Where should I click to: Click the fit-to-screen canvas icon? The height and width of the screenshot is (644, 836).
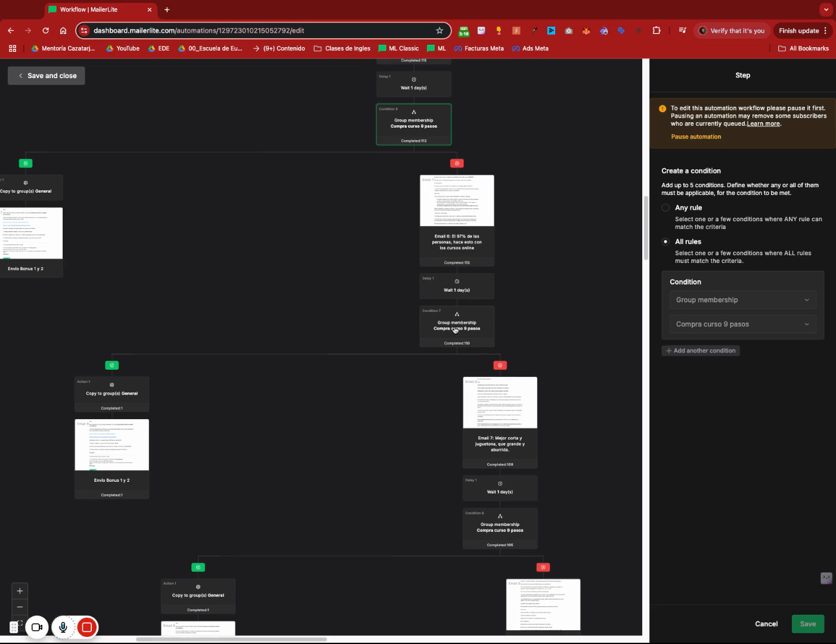tap(20, 623)
